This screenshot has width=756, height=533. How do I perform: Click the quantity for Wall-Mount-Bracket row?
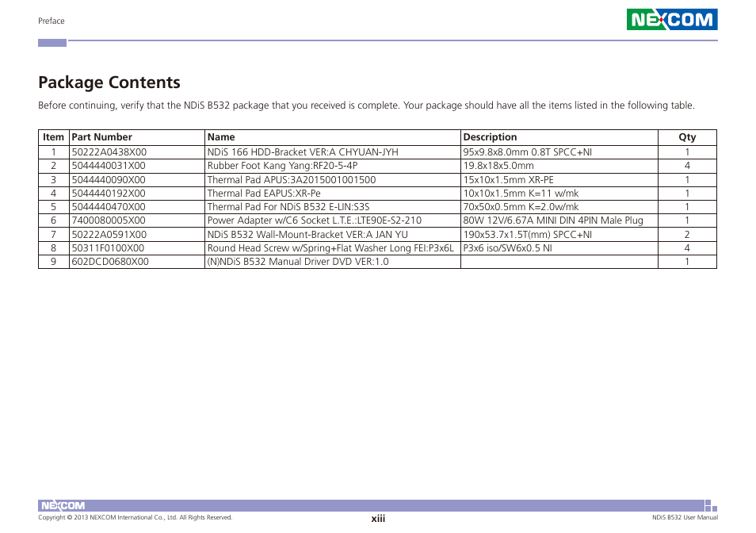tap(687, 235)
